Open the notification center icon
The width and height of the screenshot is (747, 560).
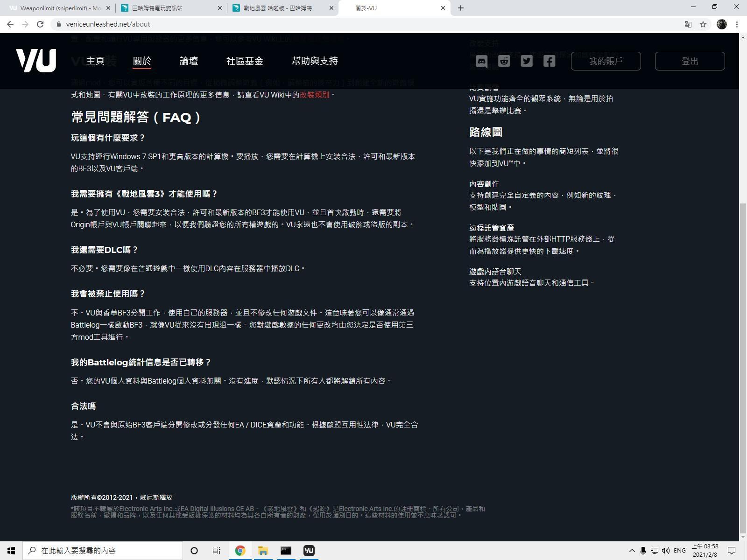[x=732, y=551]
